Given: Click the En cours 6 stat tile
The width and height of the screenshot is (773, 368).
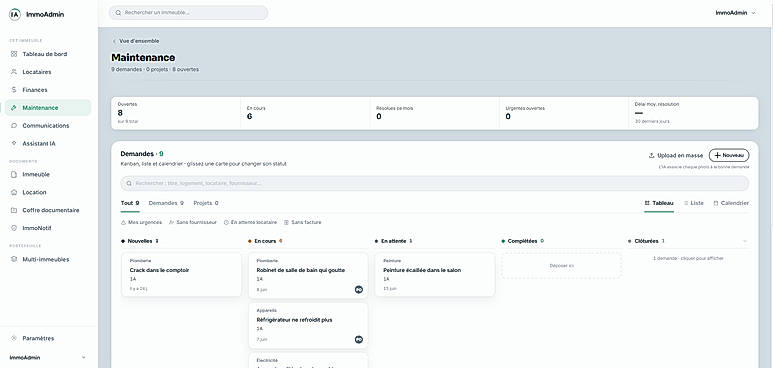Looking at the screenshot, I should coord(305,113).
